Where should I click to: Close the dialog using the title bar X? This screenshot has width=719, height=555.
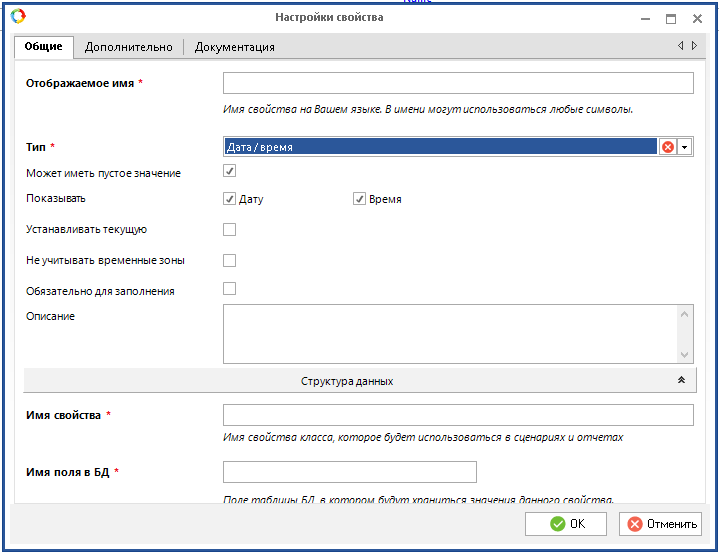697,18
